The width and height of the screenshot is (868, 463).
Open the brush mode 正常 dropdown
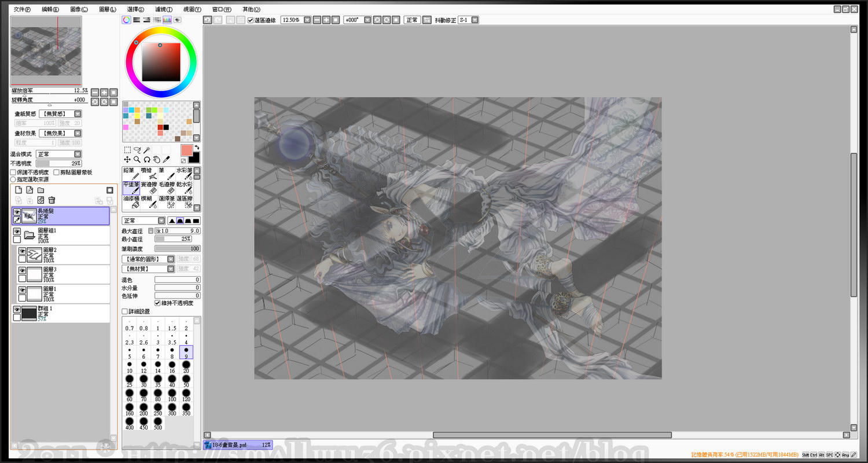point(144,221)
